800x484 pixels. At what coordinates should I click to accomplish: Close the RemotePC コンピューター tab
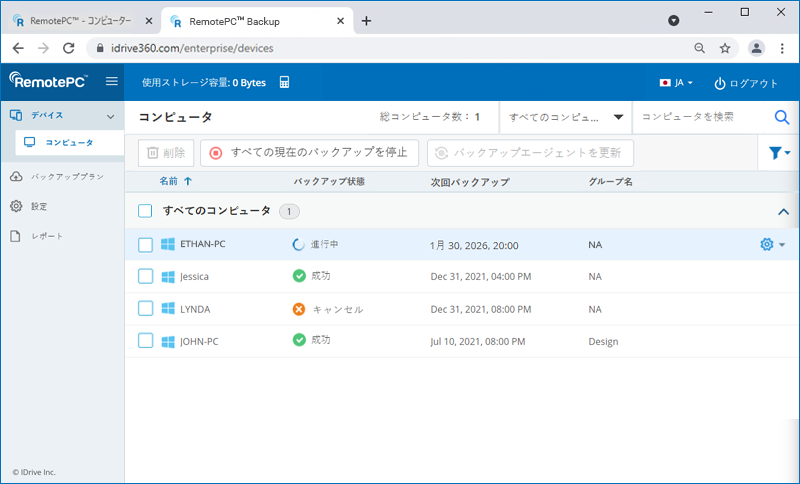click(x=148, y=21)
